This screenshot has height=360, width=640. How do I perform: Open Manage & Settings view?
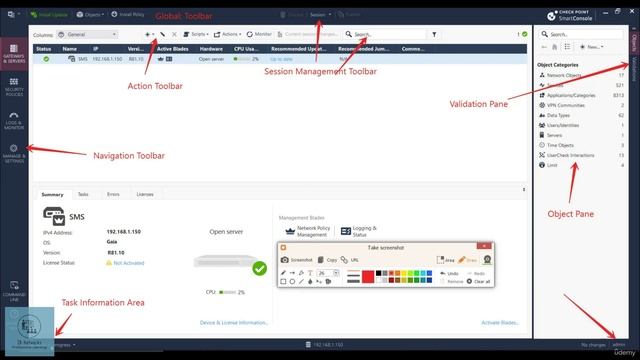(x=14, y=153)
